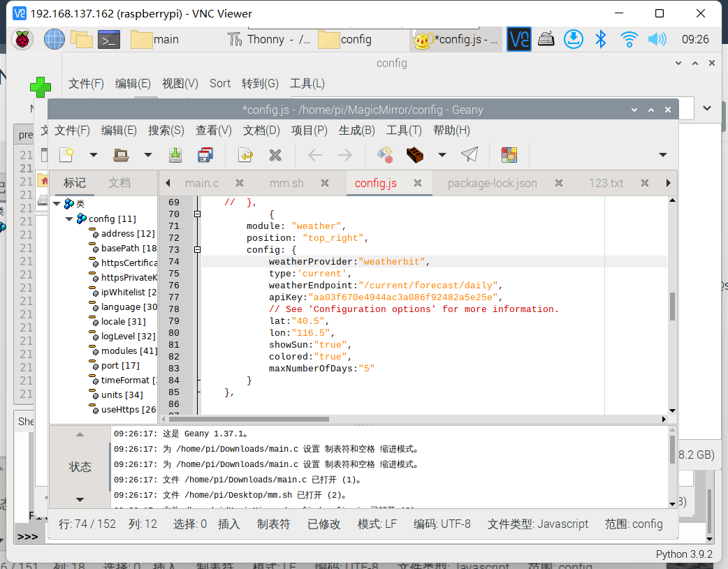
Task: Create a new file in Geany toolbar
Action: coord(67,154)
